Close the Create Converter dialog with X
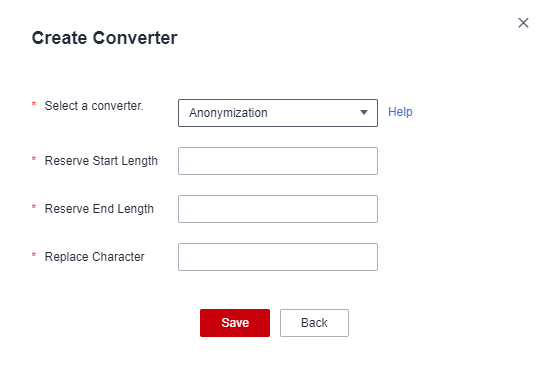 523,23
